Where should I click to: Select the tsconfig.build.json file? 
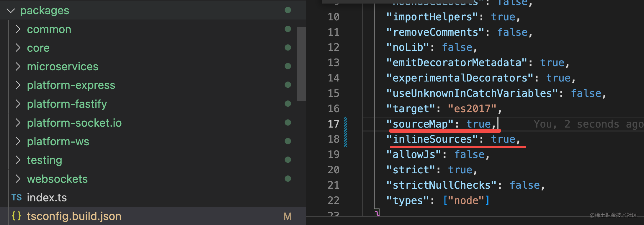click(x=74, y=216)
